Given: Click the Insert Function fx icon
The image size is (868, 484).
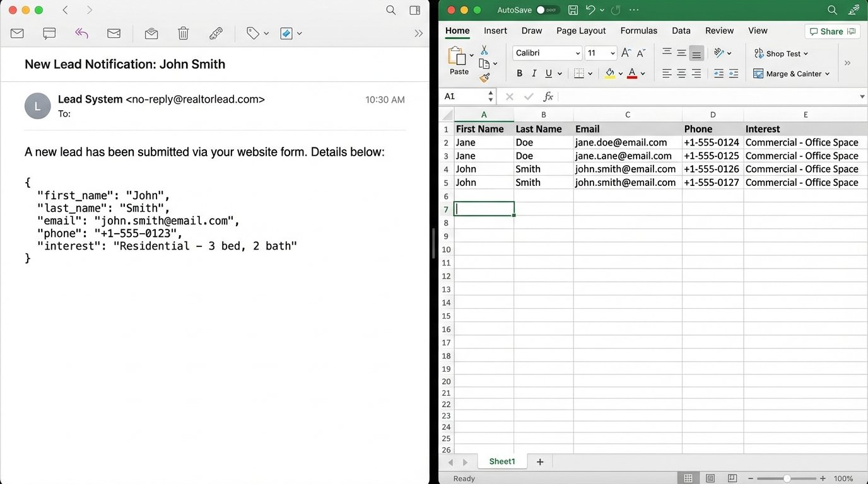Looking at the screenshot, I should pos(548,96).
